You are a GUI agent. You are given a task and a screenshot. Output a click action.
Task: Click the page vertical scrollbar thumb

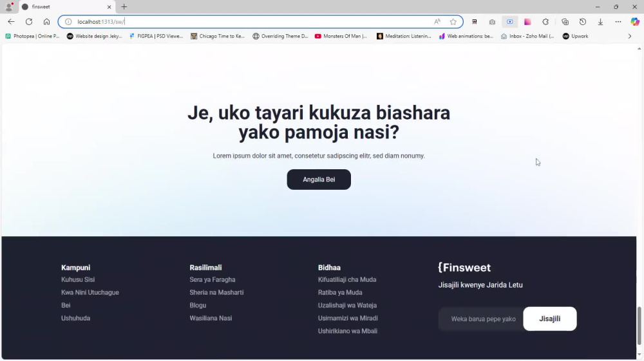(639, 326)
